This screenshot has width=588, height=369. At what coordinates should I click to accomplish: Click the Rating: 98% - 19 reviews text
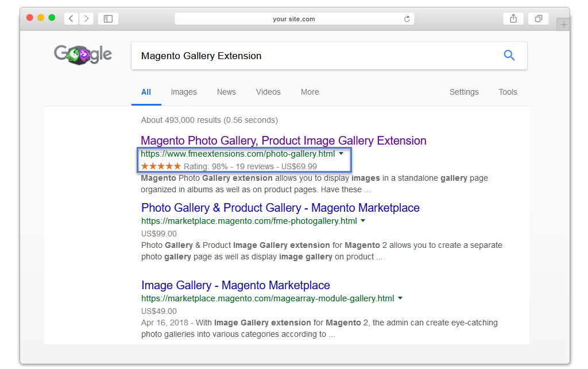pos(229,166)
